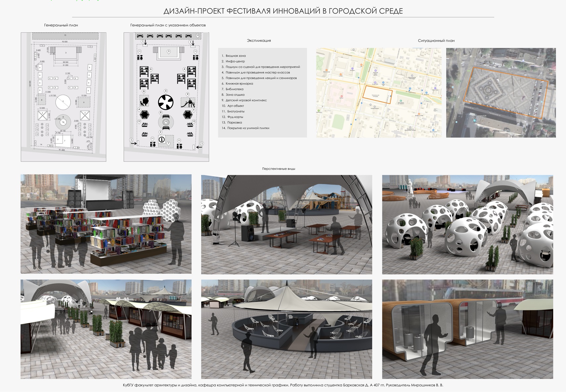Select legend item "8. Зона отдыха"

pos(233,95)
